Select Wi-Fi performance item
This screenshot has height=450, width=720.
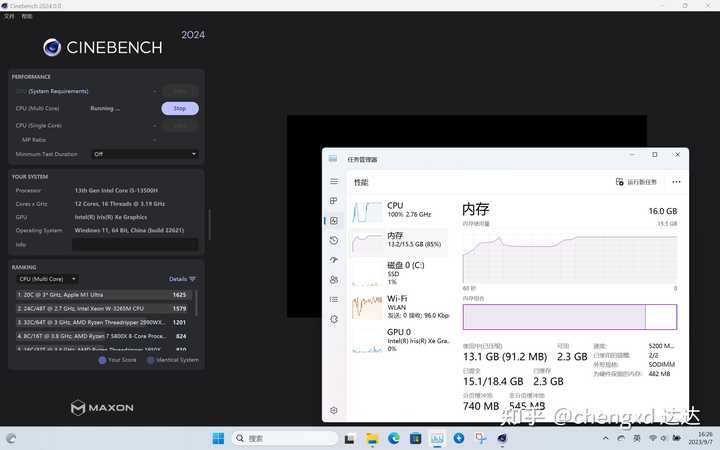click(399, 307)
